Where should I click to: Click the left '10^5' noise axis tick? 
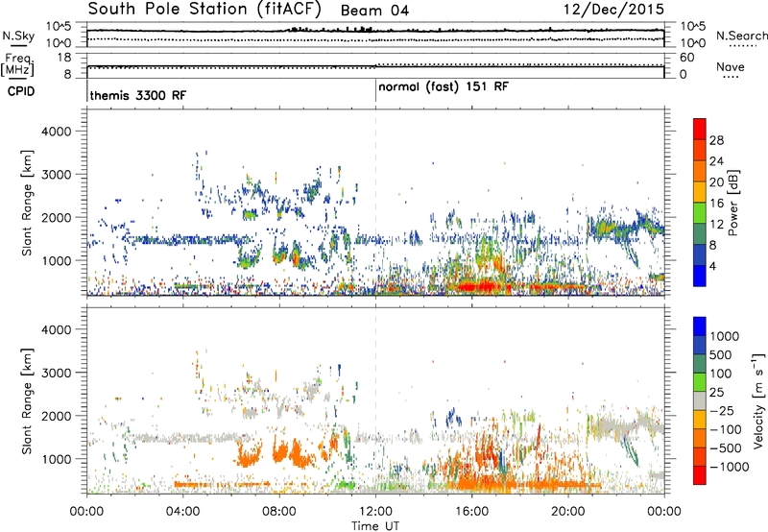(x=59, y=27)
